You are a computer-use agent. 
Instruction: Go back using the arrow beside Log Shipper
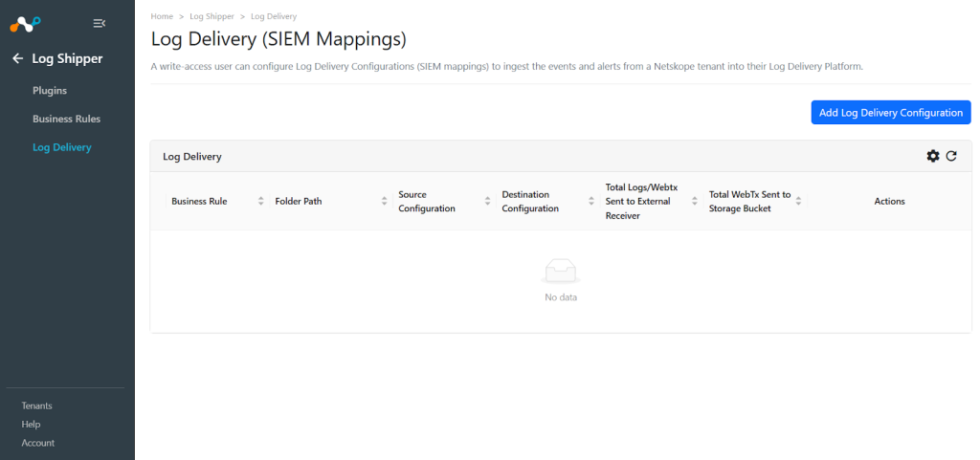point(17,58)
